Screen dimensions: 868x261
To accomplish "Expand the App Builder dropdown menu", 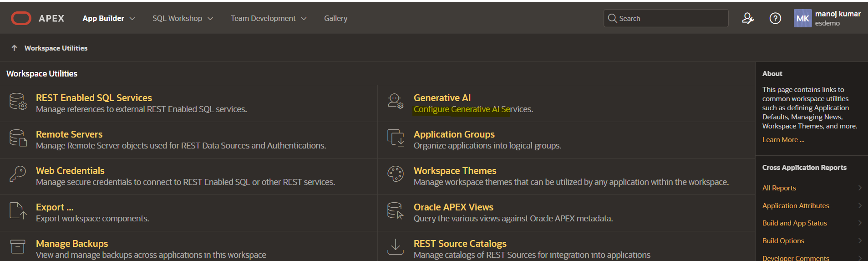I will coord(109,18).
